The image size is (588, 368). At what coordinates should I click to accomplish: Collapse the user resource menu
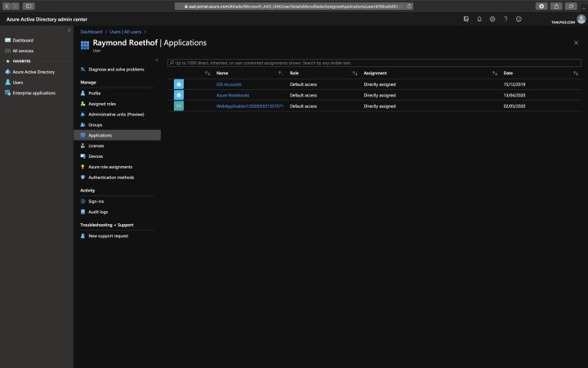156,60
